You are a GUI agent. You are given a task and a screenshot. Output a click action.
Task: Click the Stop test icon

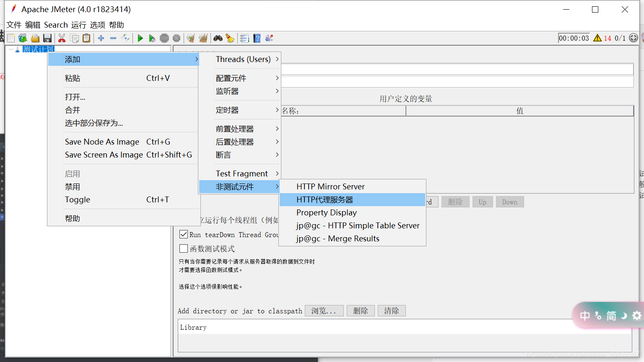click(164, 38)
